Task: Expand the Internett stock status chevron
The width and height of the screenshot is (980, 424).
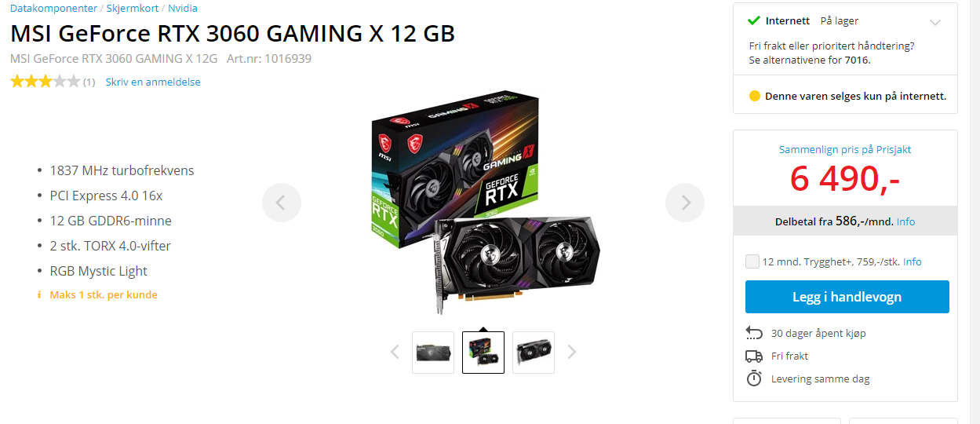Action: point(934,23)
